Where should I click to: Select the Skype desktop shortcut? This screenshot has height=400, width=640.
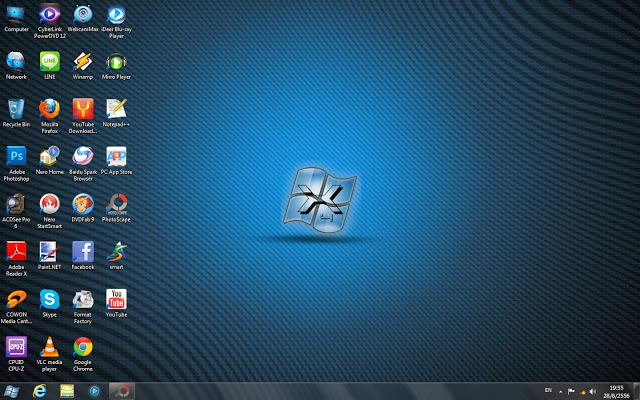[50, 303]
